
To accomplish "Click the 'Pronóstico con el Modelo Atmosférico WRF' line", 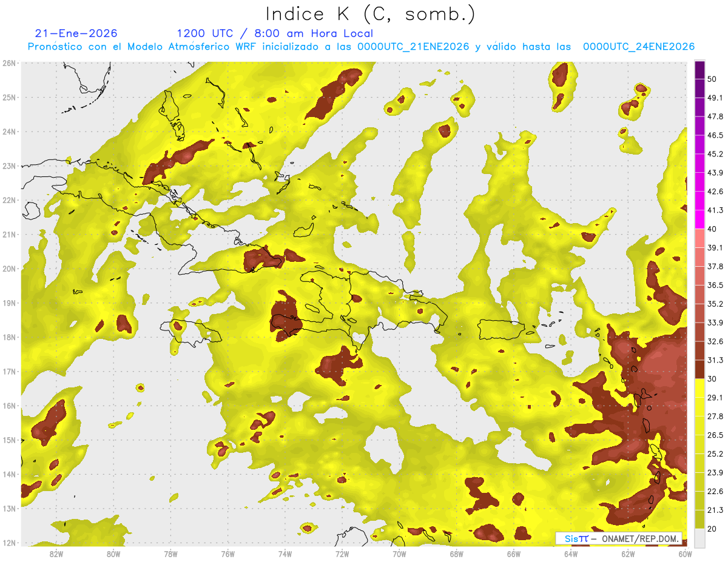I will 361,46.
